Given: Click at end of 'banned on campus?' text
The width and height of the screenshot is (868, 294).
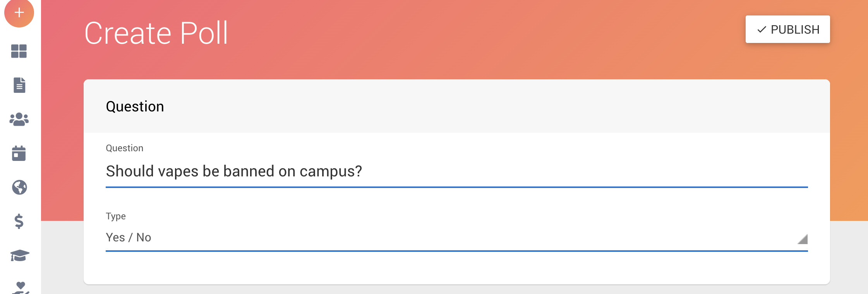Looking at the screenshot, I should point(363,171).
